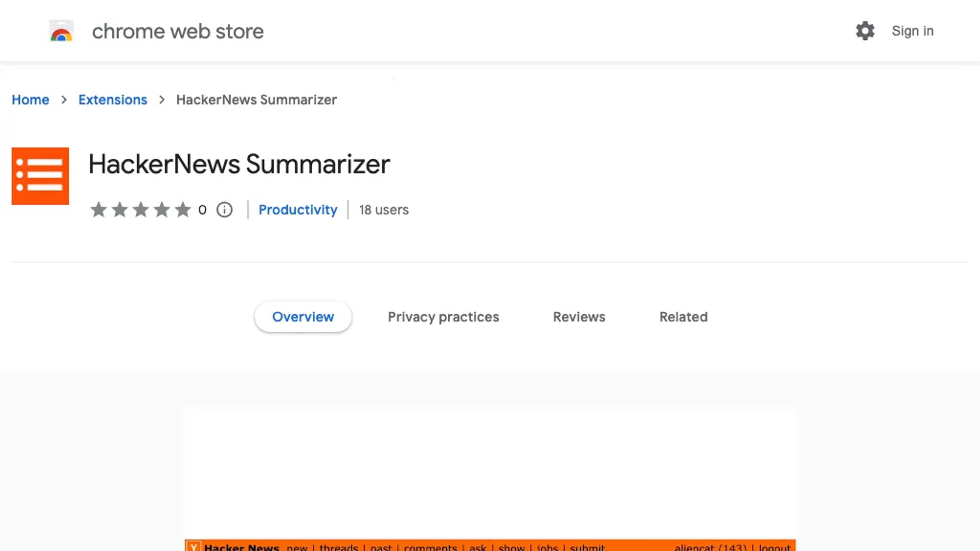Screen dimensions: 980x551
Task: Click the Productivity category link
Action: click(298, 209)
